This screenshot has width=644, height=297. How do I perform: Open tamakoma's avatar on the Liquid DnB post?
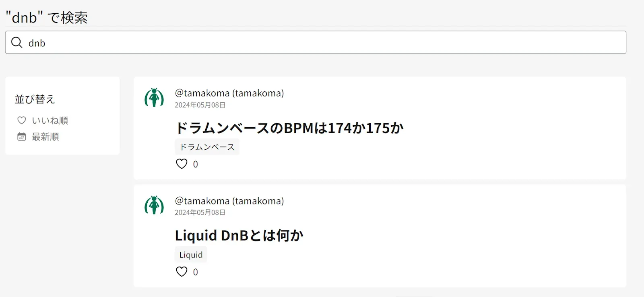point(154,205)
